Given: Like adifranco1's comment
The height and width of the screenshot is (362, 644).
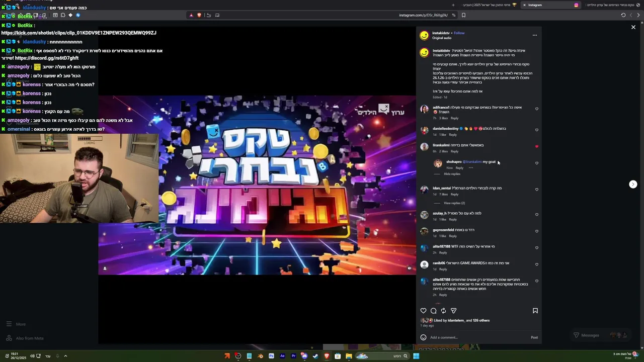Looking at the screenshot, I should [537, 109].
